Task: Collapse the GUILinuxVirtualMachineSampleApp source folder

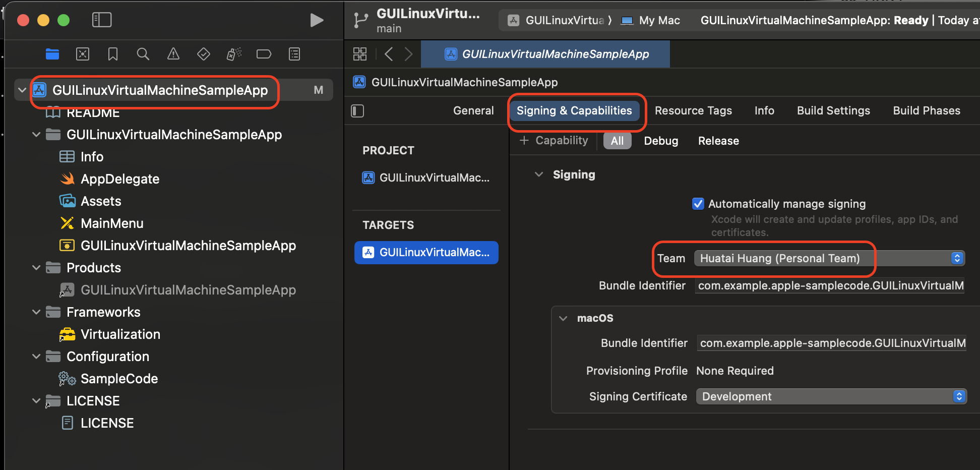Action: (36, 135)
